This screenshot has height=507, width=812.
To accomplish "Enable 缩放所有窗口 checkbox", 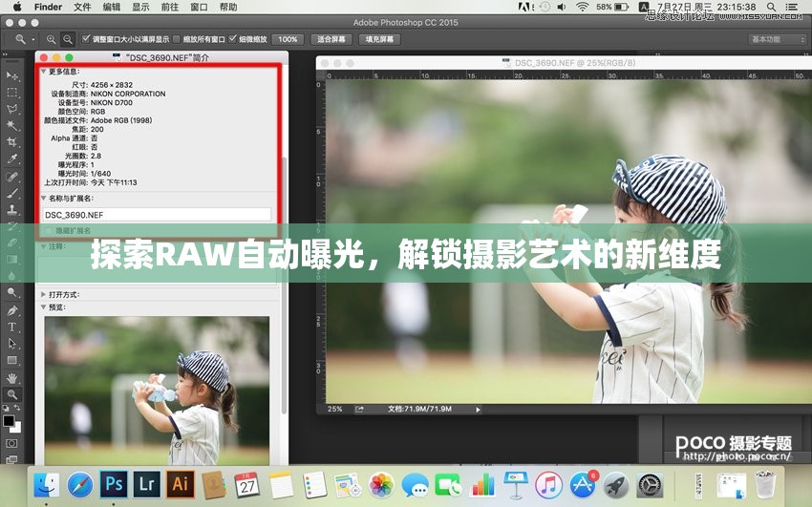I will tap(177, 39).
